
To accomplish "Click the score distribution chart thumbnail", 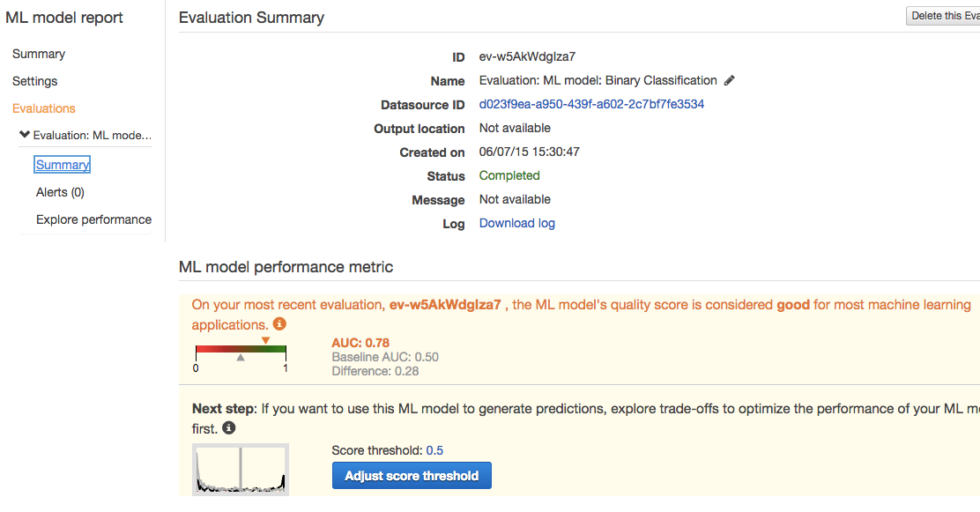I will click(x=241, y=470).
